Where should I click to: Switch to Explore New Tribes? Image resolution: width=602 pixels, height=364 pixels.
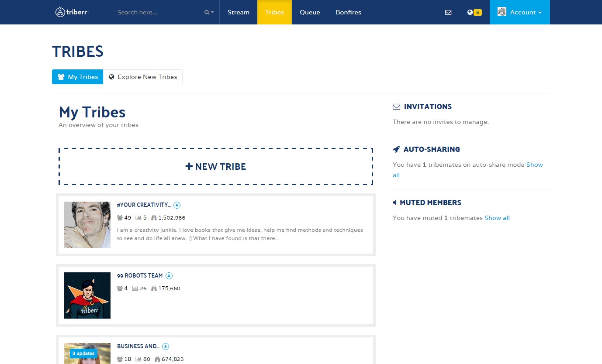click(143, 77)
